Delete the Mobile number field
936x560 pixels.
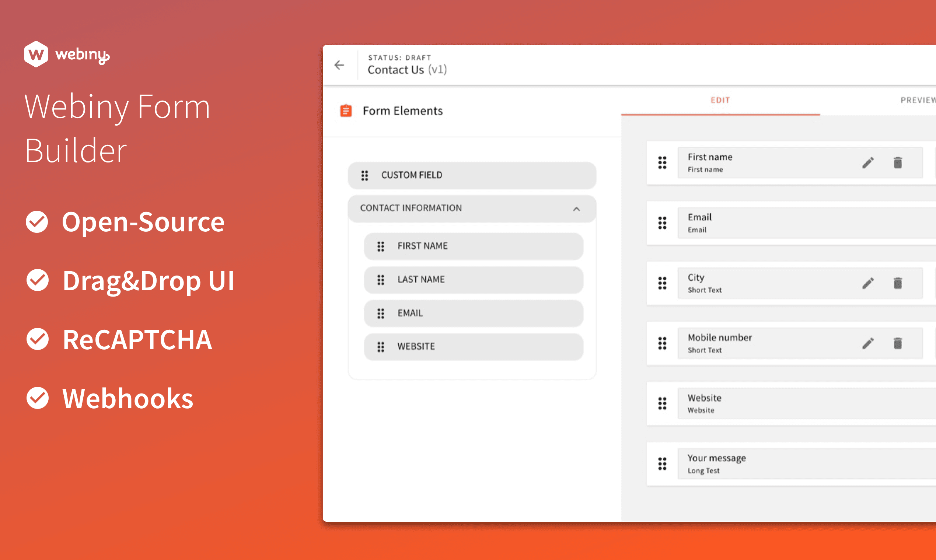tap(898, 343)
